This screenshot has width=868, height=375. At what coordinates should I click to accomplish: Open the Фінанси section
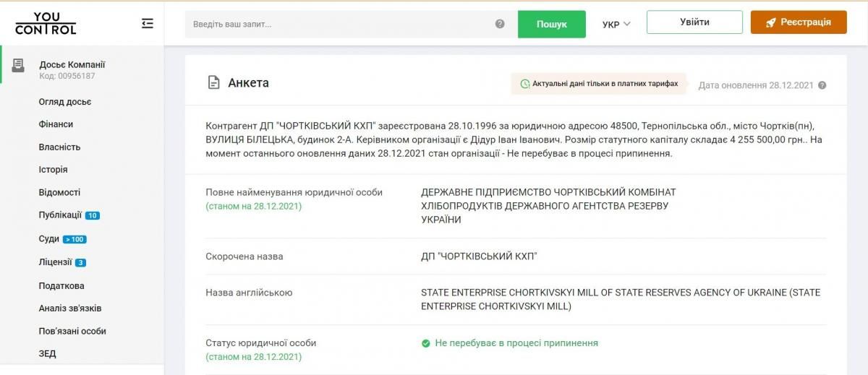[x=56, y=124]
